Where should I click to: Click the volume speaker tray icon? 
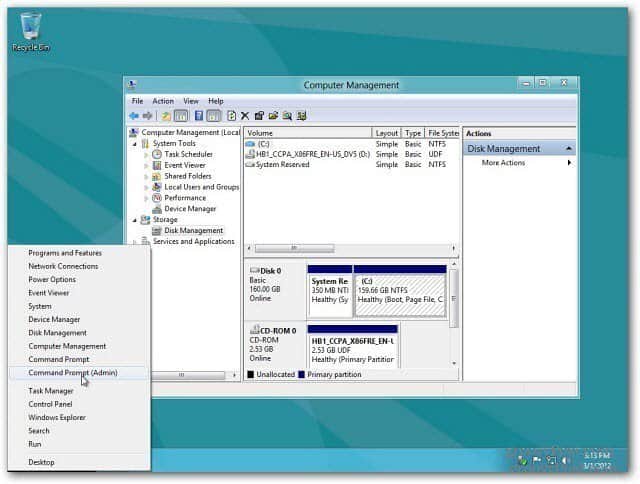pyautogui.click(x=565, y=460)
